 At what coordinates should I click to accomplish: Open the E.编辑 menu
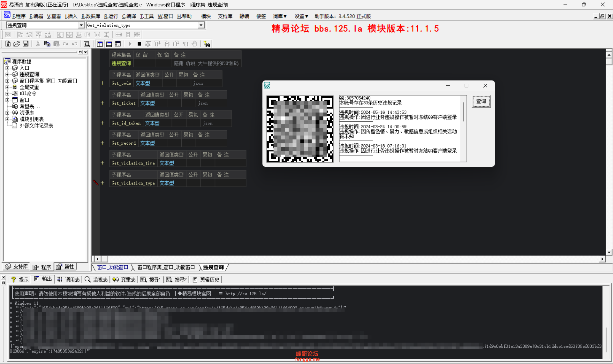click(36, 16)
